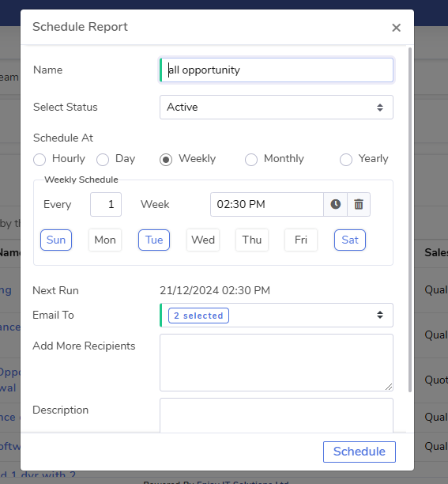This screenshot has height=484, width=448.
Task: Select the Hourly radio button
Action: (40, 160)
